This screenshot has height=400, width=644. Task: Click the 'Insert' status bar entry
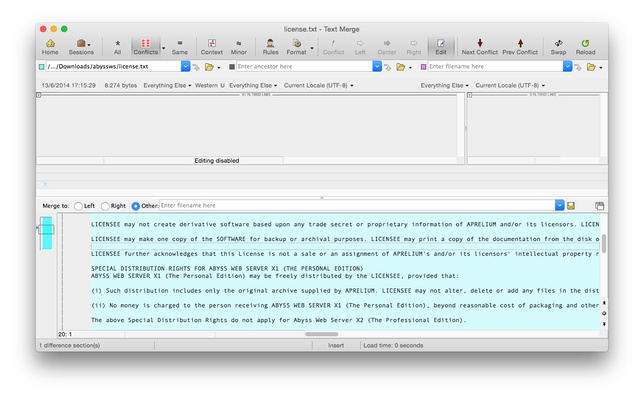(x=336, y=345)
